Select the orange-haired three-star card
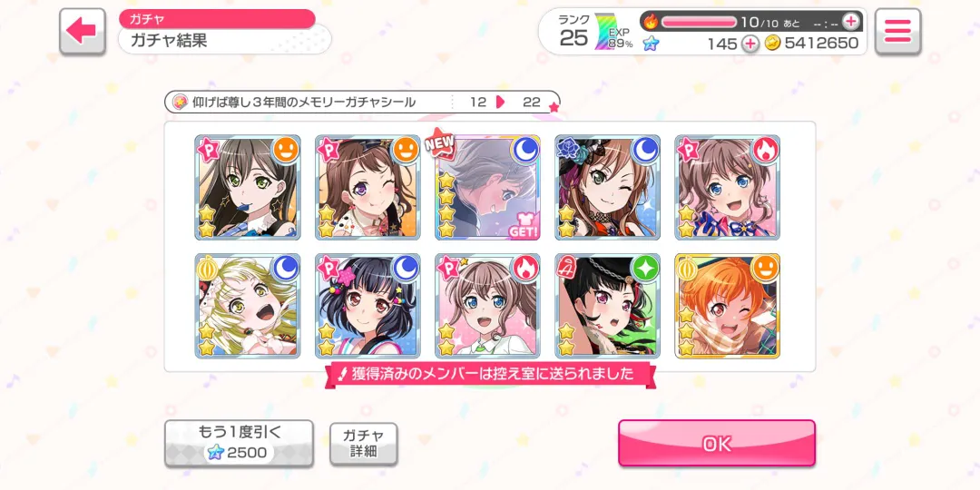980x490 pixels. [x=728, y=306]
